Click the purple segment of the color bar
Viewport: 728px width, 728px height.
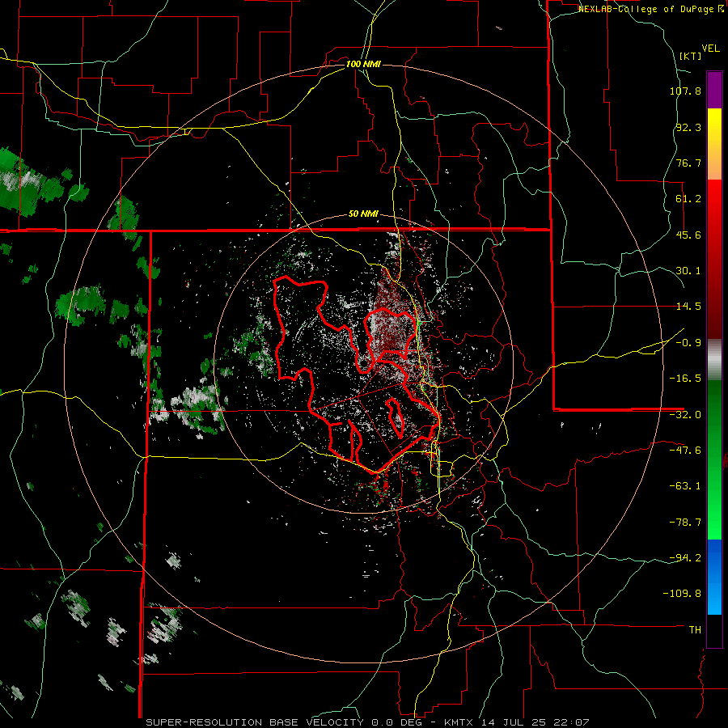(714, 91)
